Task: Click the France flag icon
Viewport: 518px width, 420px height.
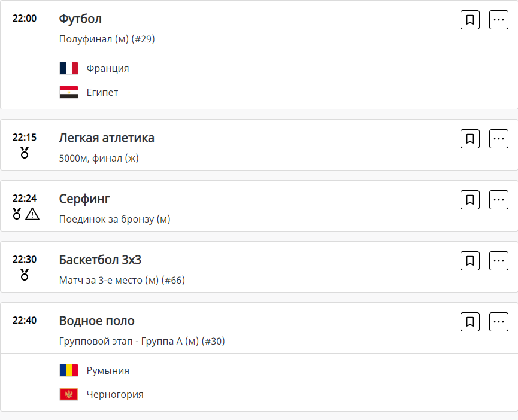Action: pos(69,68)
